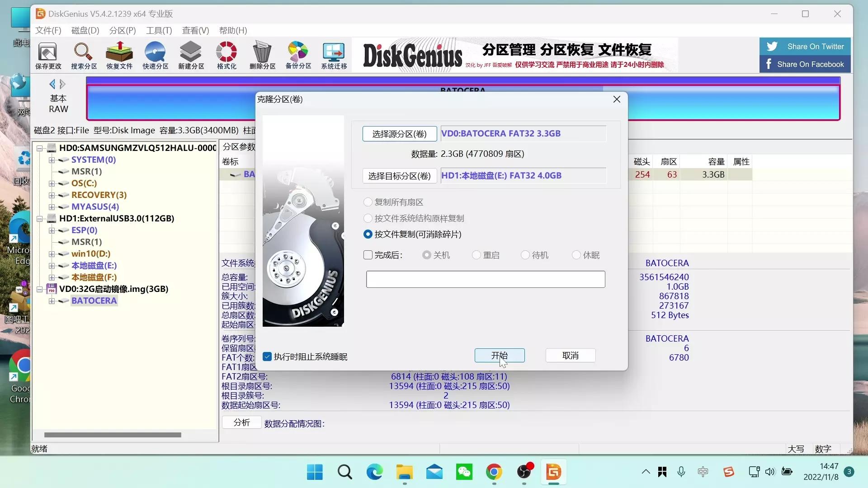The image size is (868, 488).
Task: Open the 备份分区 (Backup Partition) tool
Action: tap(298, 54)
